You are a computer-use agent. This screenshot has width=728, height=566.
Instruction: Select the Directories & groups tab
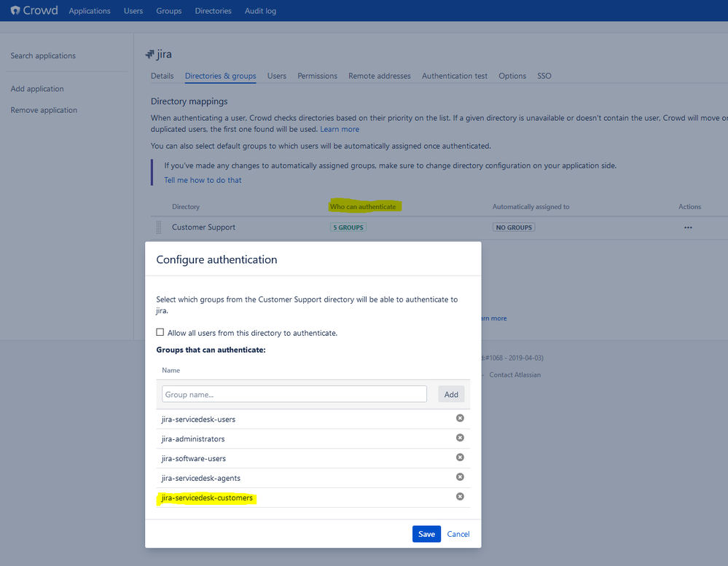tap(221, 76)
